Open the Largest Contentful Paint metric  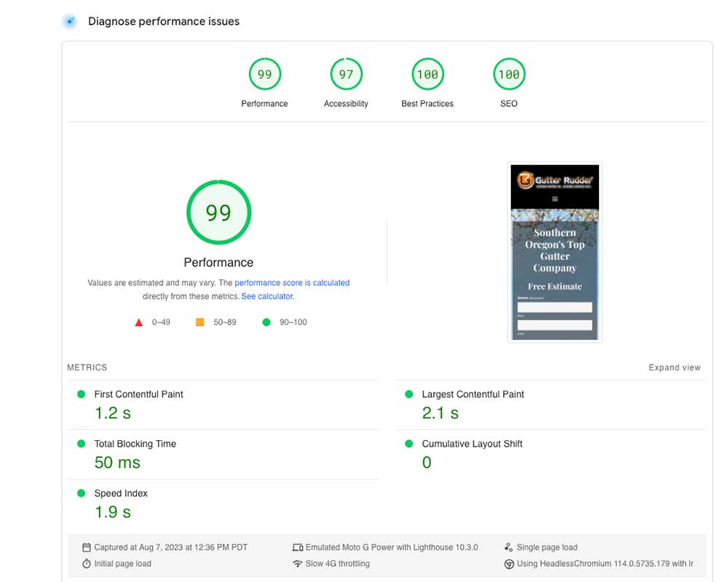472,394
